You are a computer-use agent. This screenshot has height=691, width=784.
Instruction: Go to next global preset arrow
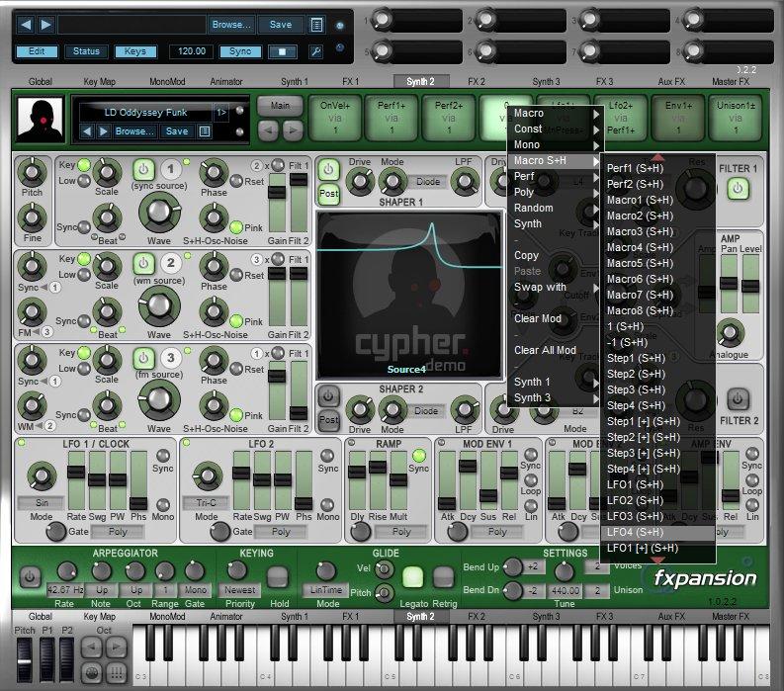[45, 24]
